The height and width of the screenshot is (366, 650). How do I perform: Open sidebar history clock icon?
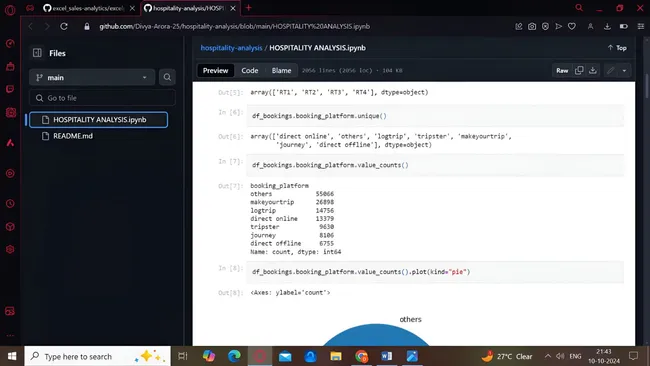(10, 204)
